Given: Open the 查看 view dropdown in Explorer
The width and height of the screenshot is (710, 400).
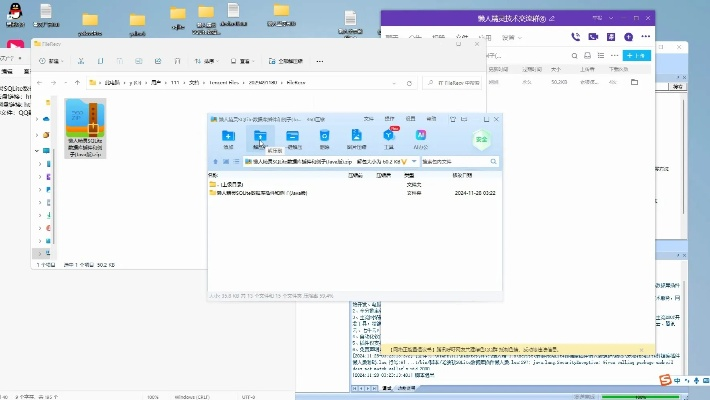Looking at the screenshot, I should click(242, 61).
